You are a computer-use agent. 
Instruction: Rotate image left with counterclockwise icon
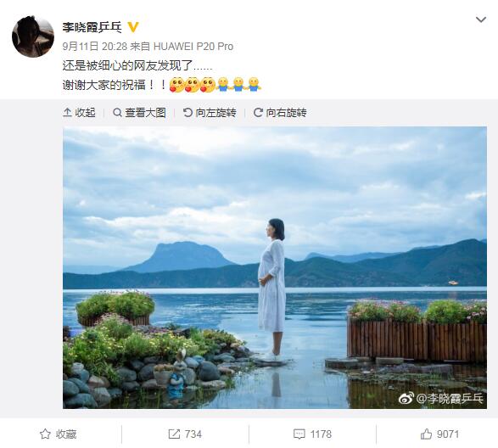coord(187,113)
